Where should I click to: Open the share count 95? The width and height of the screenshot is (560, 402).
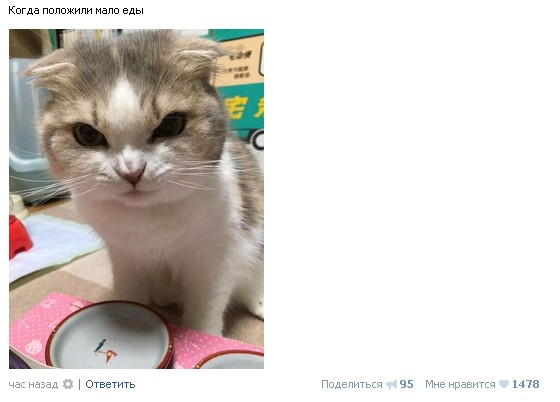(406, 385)
